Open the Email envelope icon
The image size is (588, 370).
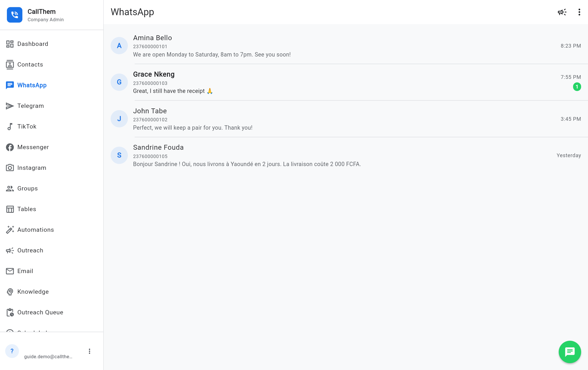tap(10, 271)
